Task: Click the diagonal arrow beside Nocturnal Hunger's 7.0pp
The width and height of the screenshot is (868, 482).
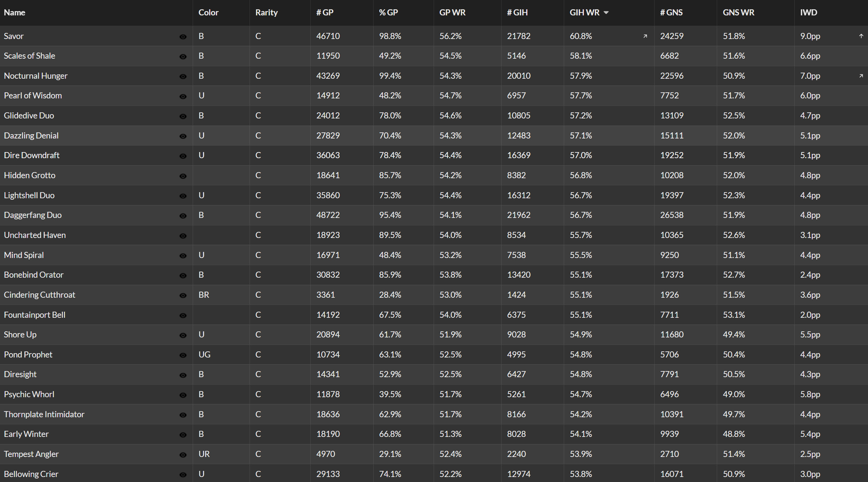Action: pyautogui.click(x=861, y=76)
